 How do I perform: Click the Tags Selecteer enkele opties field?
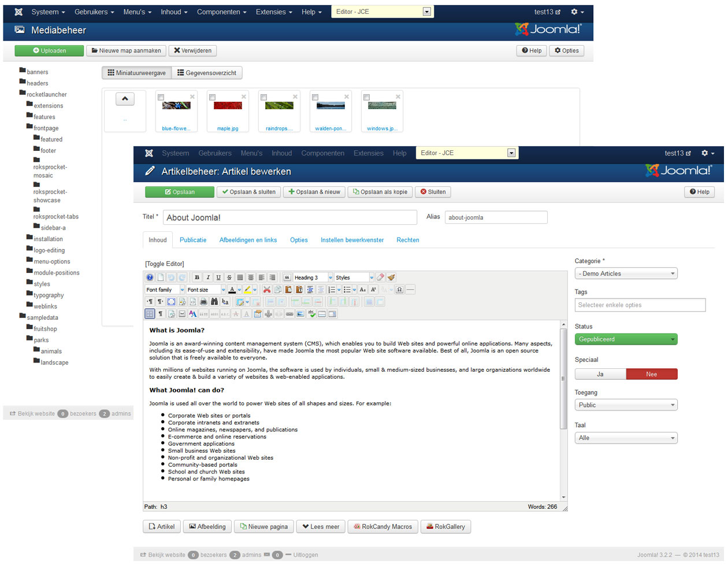[x=640, y=305]
